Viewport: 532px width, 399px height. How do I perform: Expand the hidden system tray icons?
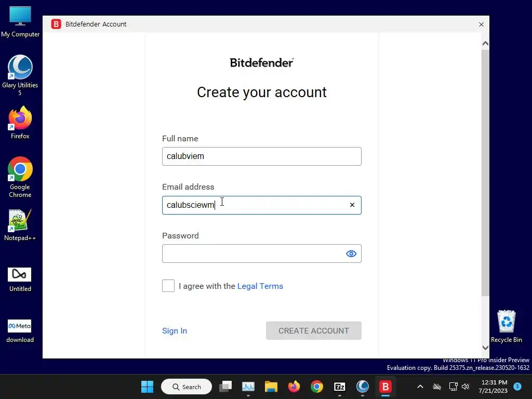point(420,387)
